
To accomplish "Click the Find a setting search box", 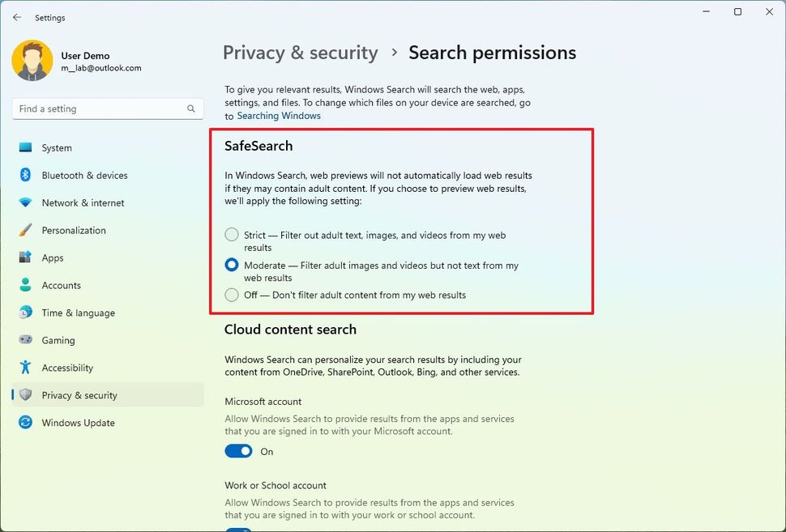I will click(x=107, y=108).
